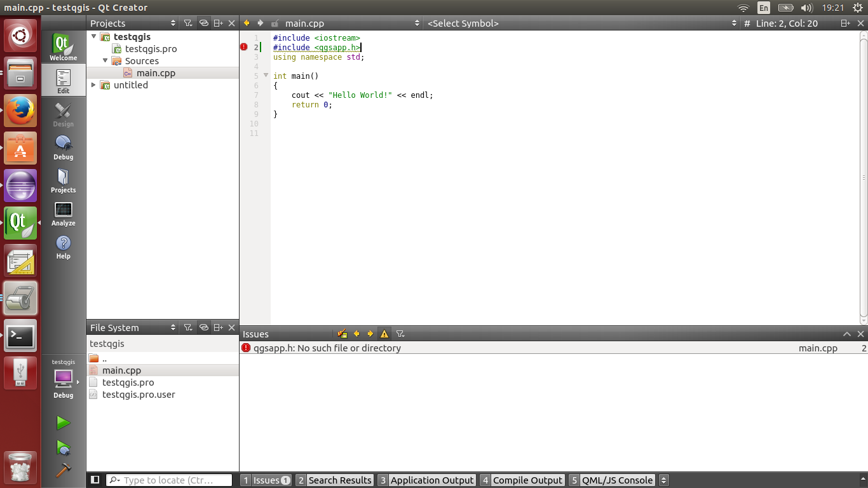Image resolution: width=868 pixels, height=488 pixels.
Task: Switch to Debug mode in the sidebar
Action: pyautogui.click(x=63, y=147)
